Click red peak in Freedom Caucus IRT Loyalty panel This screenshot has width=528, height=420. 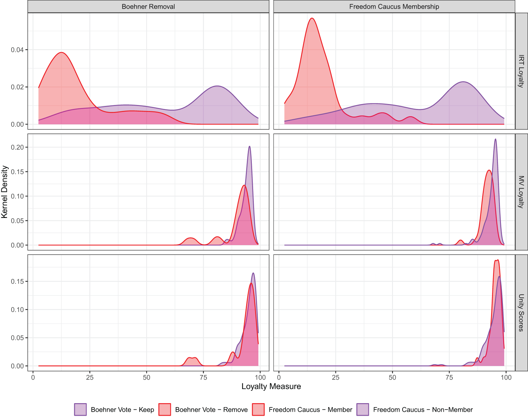(312, 19)
